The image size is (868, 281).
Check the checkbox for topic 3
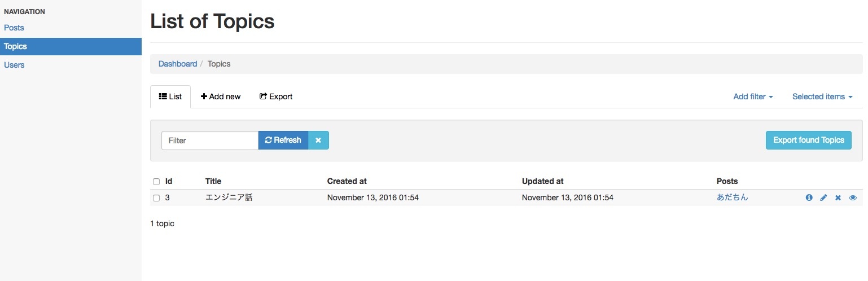click(x=156, y=198)
